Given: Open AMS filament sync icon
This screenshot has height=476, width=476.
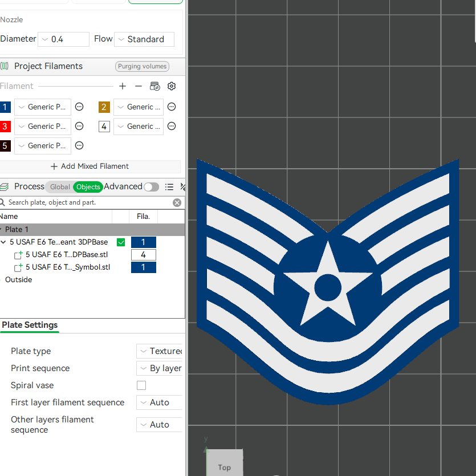Looking at the screenshot, I should tap(155, 86).
